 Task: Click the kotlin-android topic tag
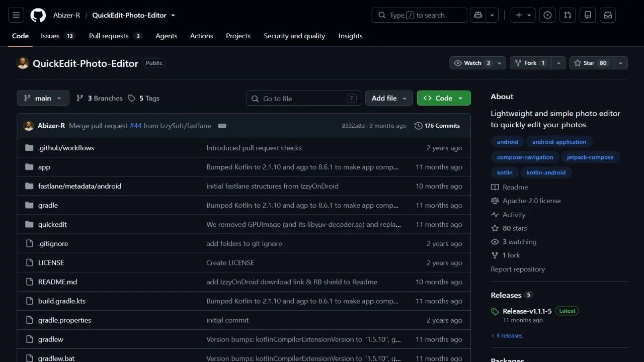pos(546,172)
